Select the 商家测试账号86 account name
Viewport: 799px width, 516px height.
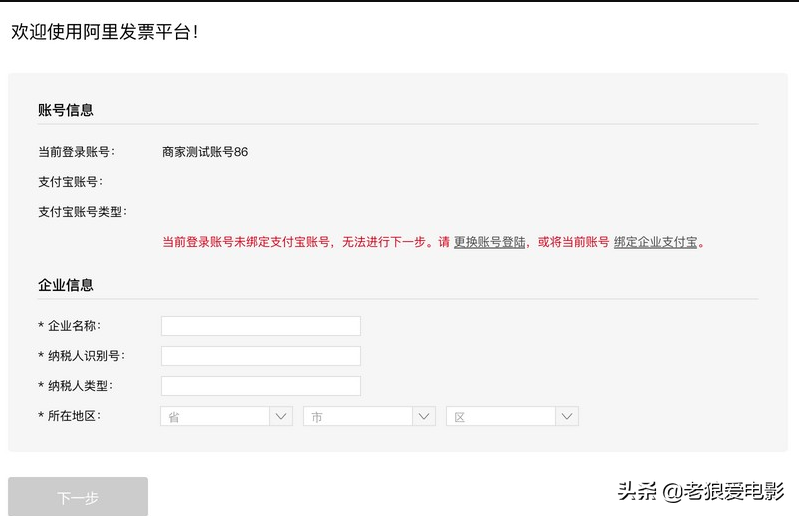[205, 152]
